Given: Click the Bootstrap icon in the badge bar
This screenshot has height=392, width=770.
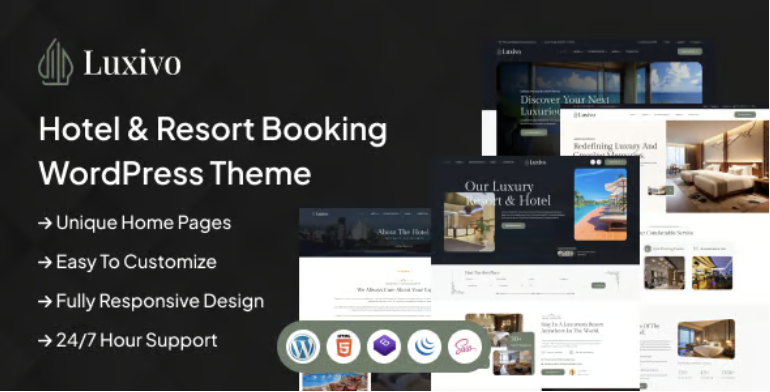Looking at the screenshot, I should pyautogui.click(x=384, y=347).
